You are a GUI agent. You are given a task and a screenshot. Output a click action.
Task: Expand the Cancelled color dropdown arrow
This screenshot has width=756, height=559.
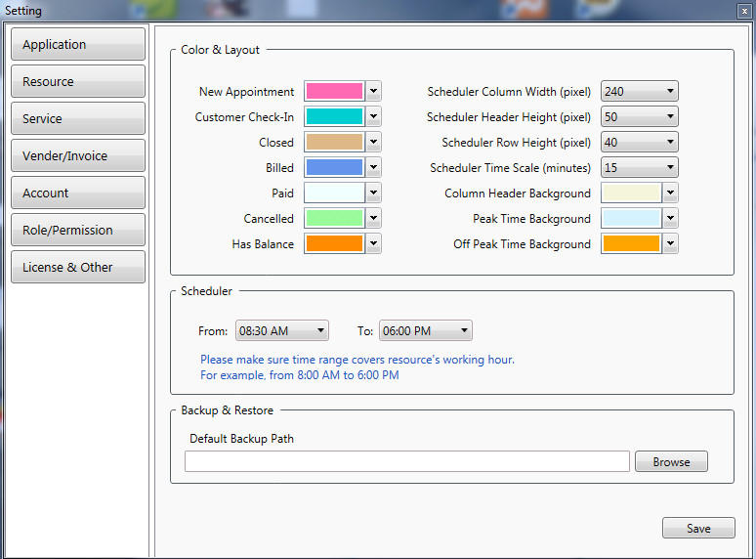(374, 218)
